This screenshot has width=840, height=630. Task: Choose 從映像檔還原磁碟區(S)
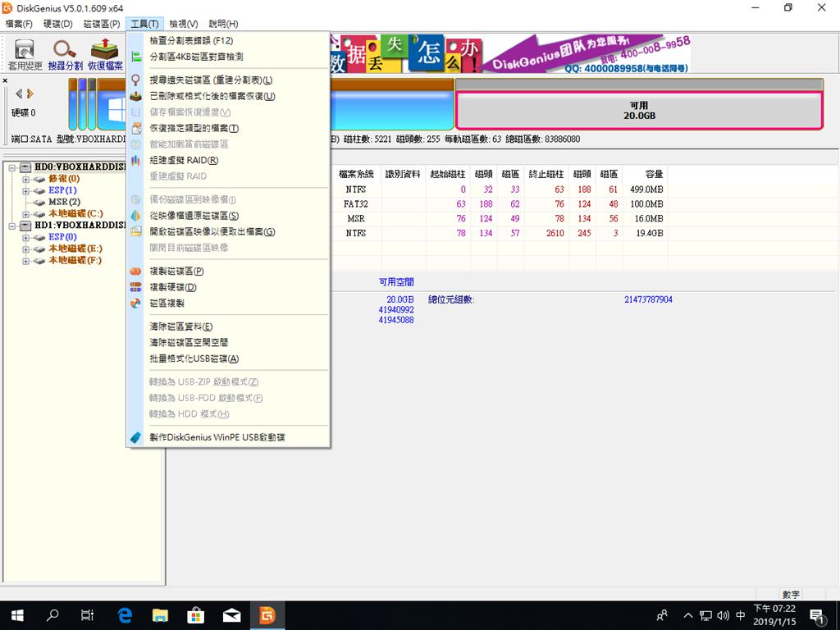point(228,216)
